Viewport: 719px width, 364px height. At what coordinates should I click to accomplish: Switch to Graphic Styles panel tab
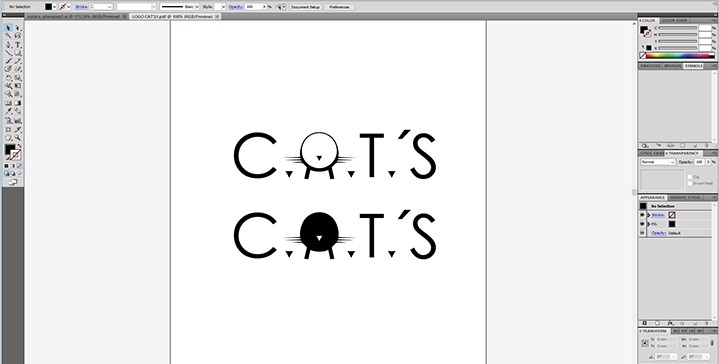pyautogui.click(x=685, y=198)
